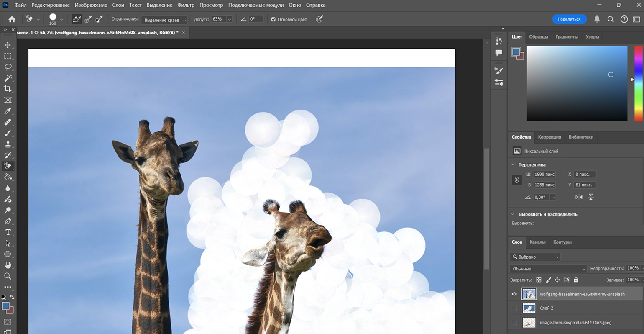Select the Background Eraser tool
Image resolution: width=644 pixels, height=334 pixels.
click(x=8, y=166)
